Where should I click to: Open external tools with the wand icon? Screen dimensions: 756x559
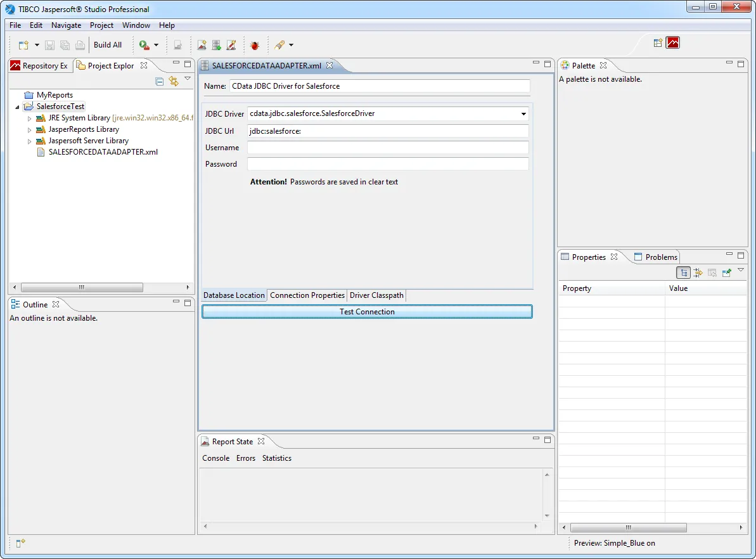pyautogui.click(x=279, y=45)
